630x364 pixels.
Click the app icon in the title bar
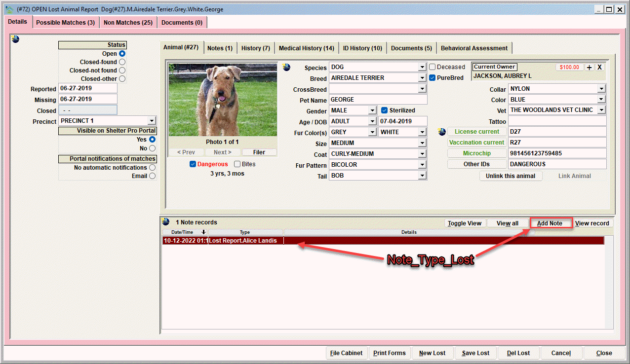click(x=9, y=9)
